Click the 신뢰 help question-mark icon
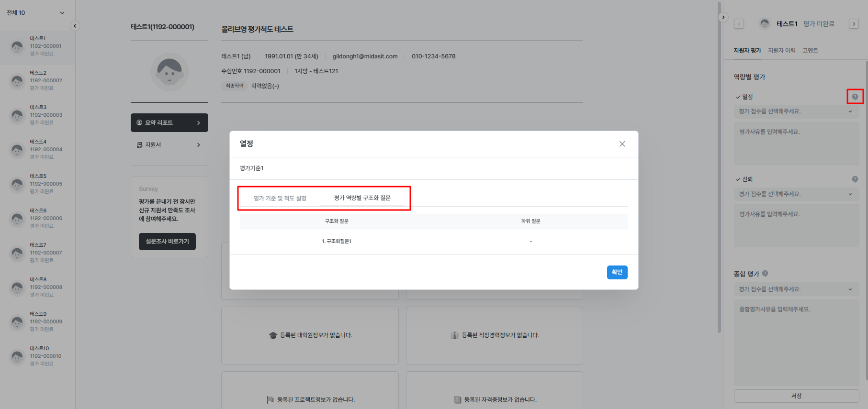The image size is (868, 409). (x=855, y=179)
